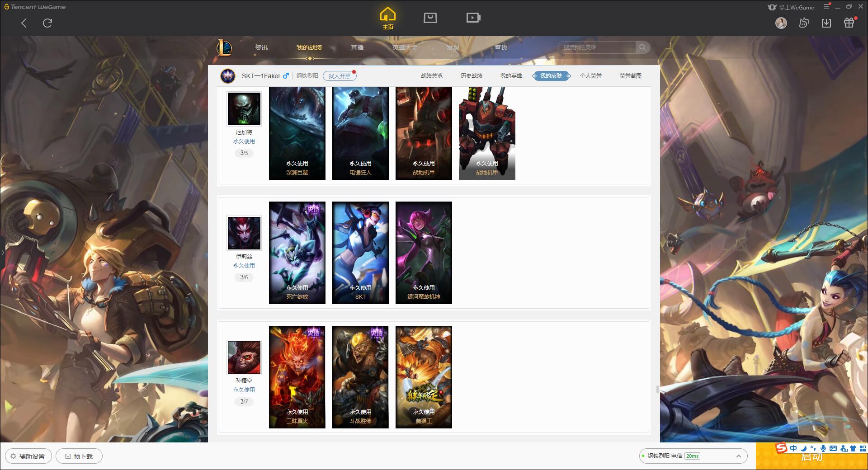Switch to the 英雄大全 tab
Screen dimensions: 868x470
point(405,47)
